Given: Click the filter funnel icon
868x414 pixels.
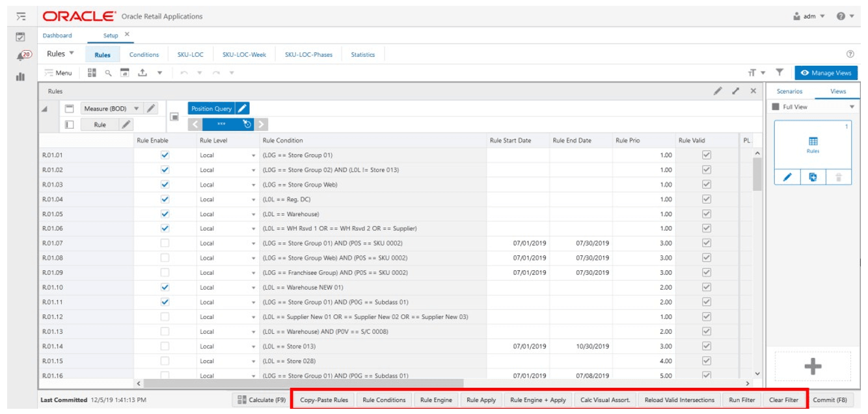Looking at the screenshot, I should pos(780,73).
